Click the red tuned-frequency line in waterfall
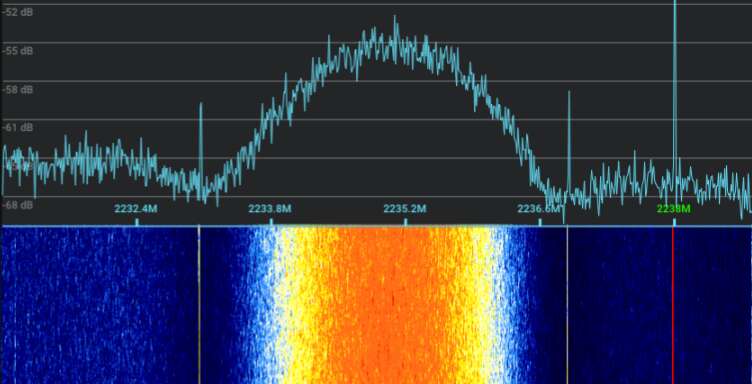The width and height of the screenshot is (752, 384). tap(673, 305)
